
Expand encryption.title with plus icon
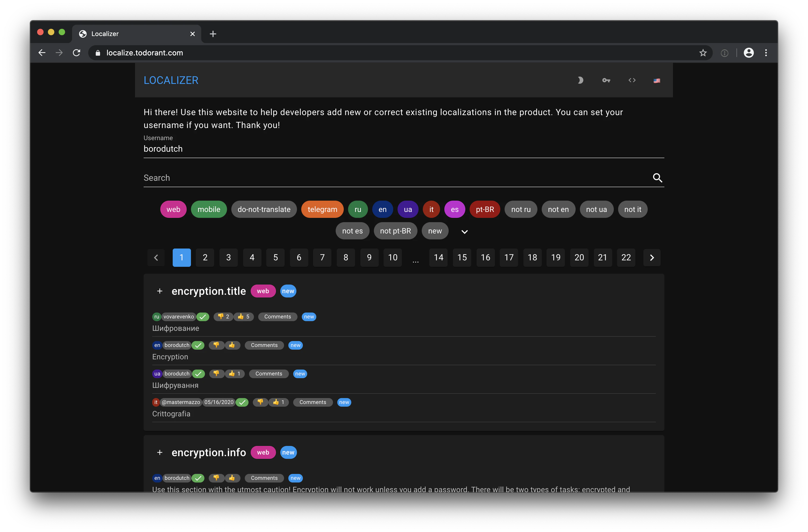click(x=160, y=291)
